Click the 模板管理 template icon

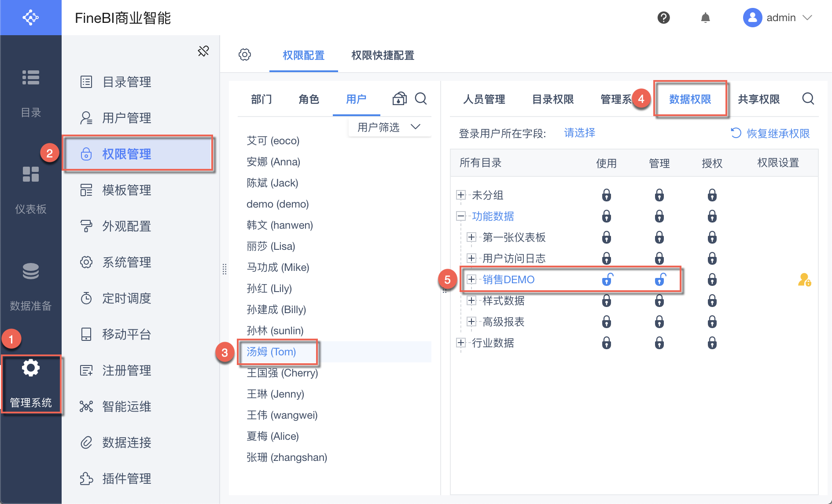point(86,190)
